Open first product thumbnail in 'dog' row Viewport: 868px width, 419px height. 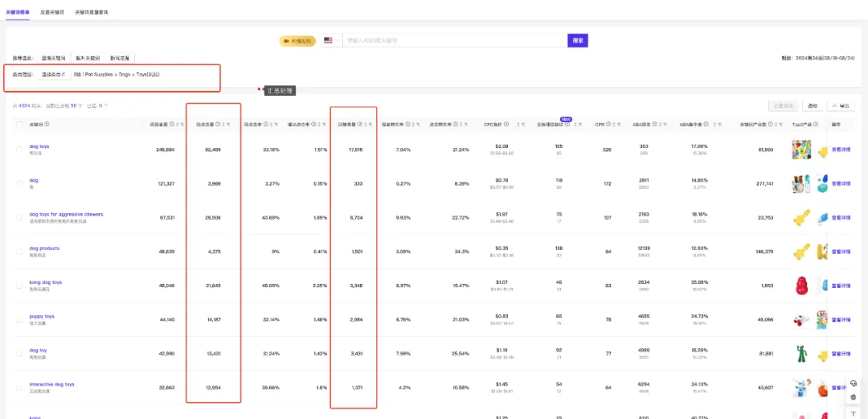(x=801, y=183)
